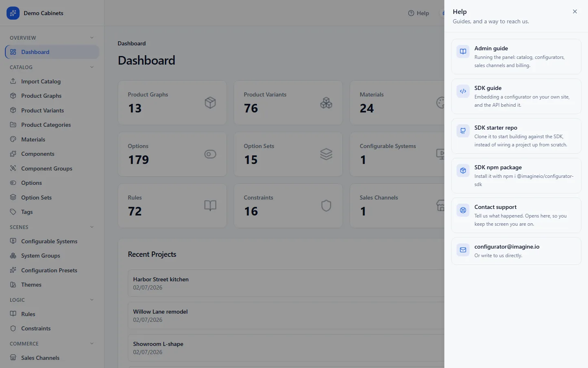Open Product Categories in the sidebar

coord(52,125)
